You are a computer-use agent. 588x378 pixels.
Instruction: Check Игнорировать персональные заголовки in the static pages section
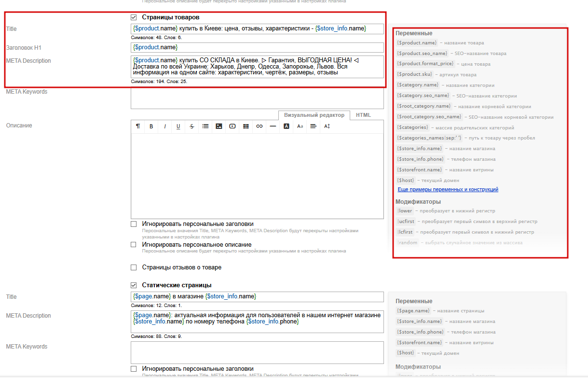coord(134,369)
